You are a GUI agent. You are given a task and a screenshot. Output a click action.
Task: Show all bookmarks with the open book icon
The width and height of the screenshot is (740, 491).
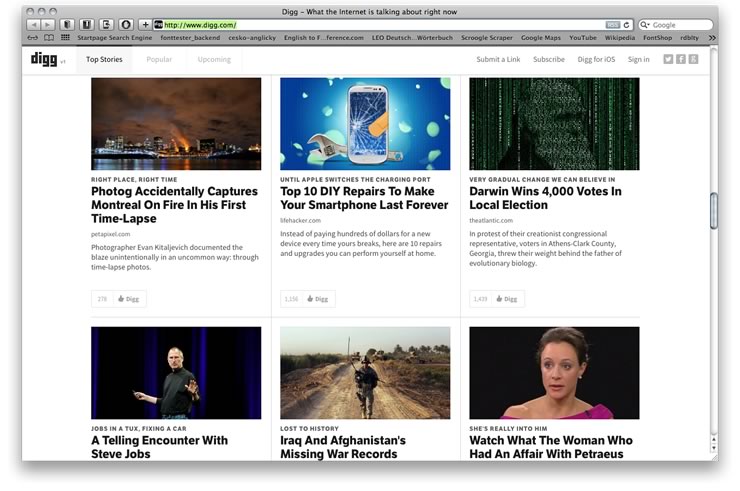pyautogui.click(x=49, y=37)
